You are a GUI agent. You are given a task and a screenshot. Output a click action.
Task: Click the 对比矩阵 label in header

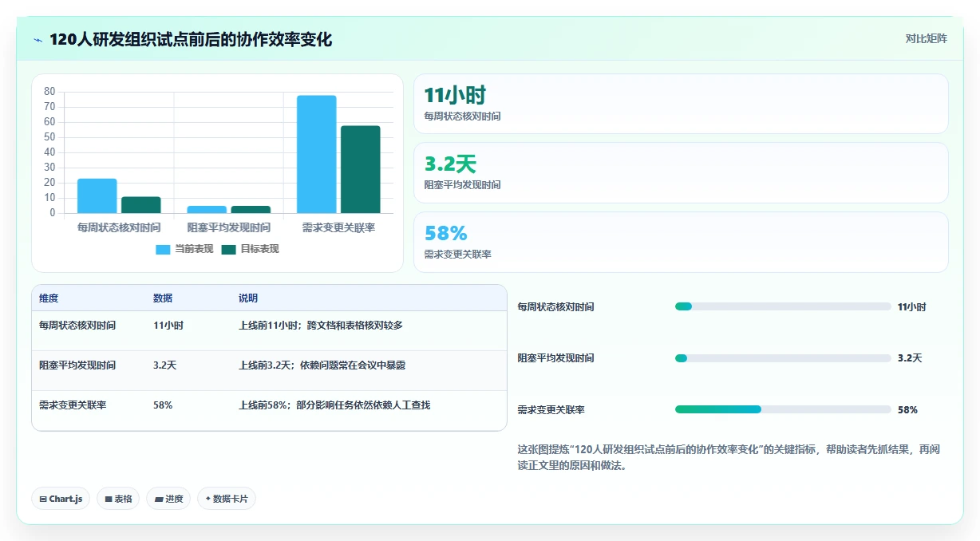tap(926, 38)
